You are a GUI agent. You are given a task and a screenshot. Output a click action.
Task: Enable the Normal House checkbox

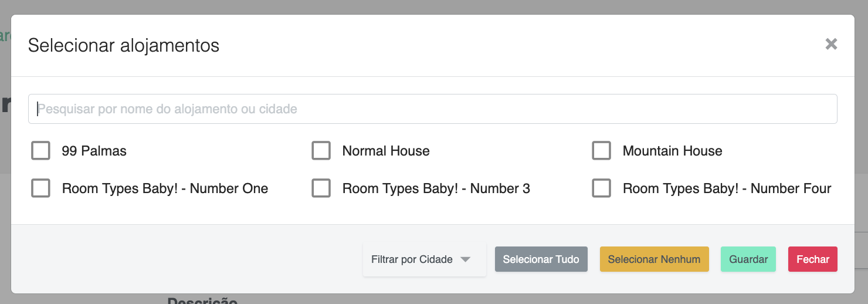pyautogui.click(x=321, y=151)
